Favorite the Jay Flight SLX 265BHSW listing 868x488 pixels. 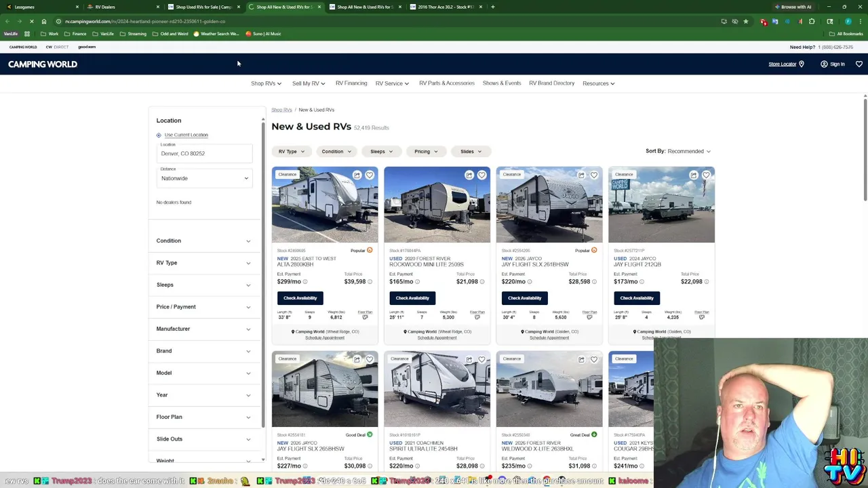click(370, 359)
